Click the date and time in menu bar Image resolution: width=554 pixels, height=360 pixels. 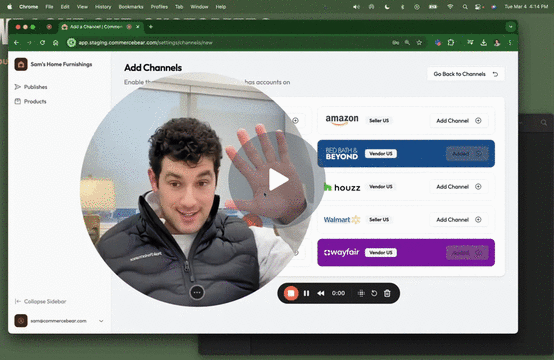(526, 7)
